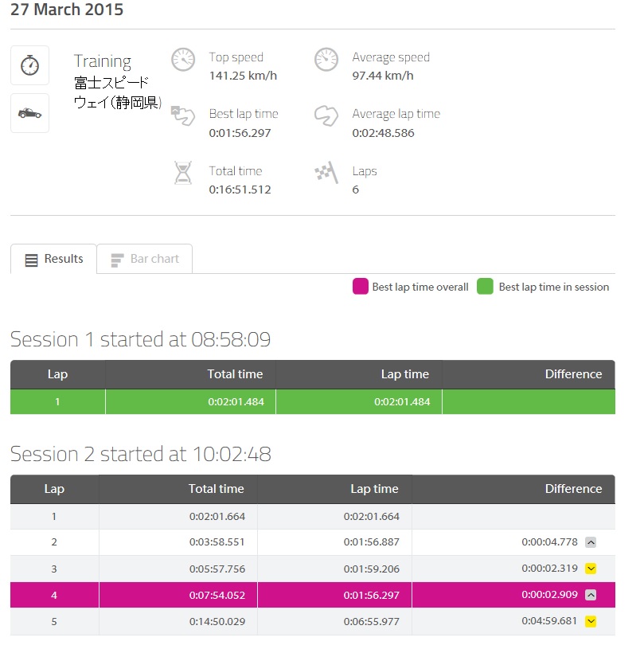Click the stopwatch training icon
The image size is (644, 649).
click(29, 65)
